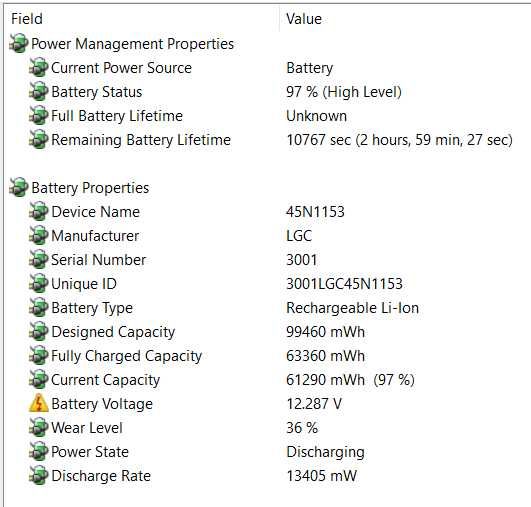531x507 pixels.
Task: Click the Battery Properties group icon
Action: click(18, 187)
